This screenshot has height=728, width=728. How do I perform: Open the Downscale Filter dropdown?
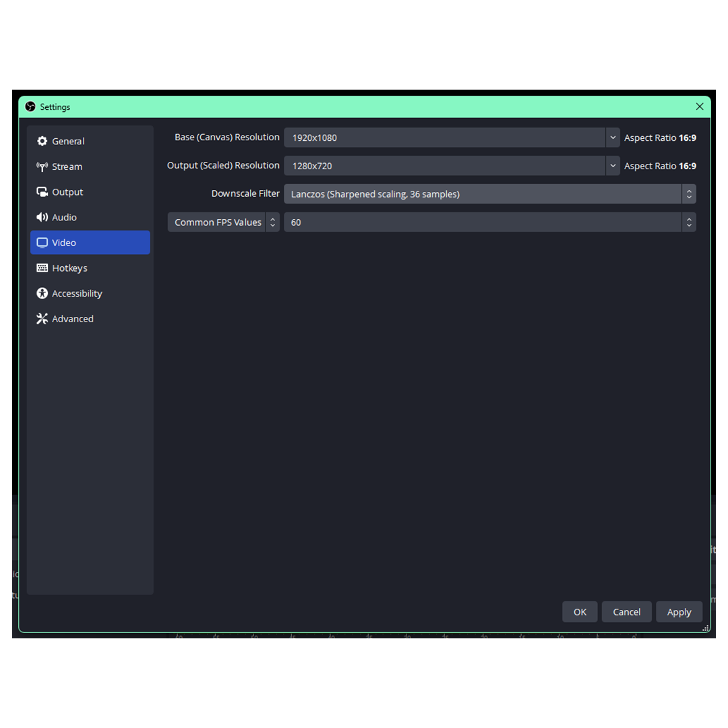[689, 194]
